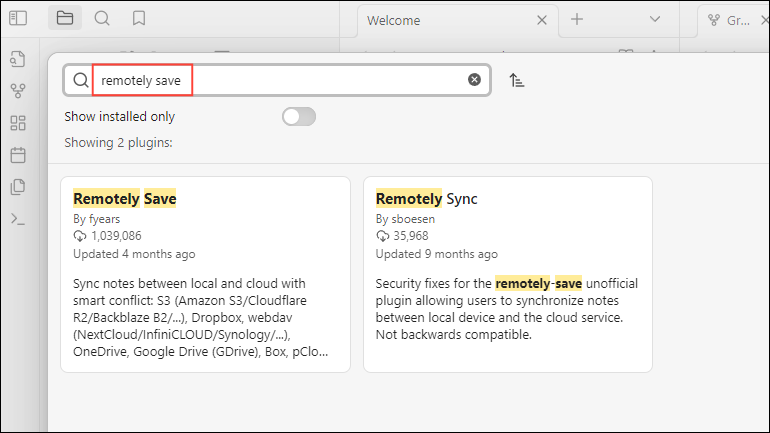
Task: Open a new tab with plus button
Action: 577,20
